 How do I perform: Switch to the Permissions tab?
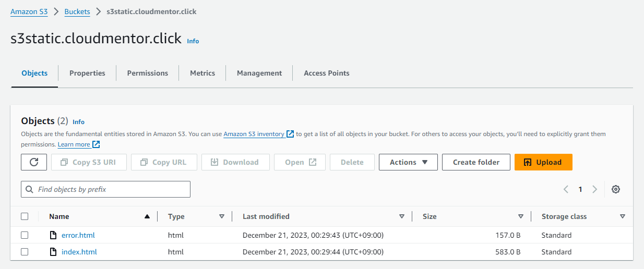pyautogui.click(x=148, y=73)
